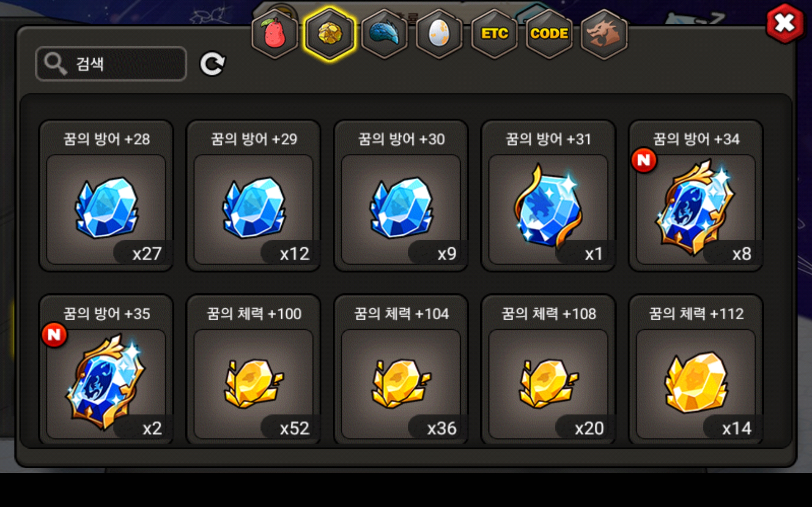Choose the 꿈의 방어 +30 gem

pos(401,196)
